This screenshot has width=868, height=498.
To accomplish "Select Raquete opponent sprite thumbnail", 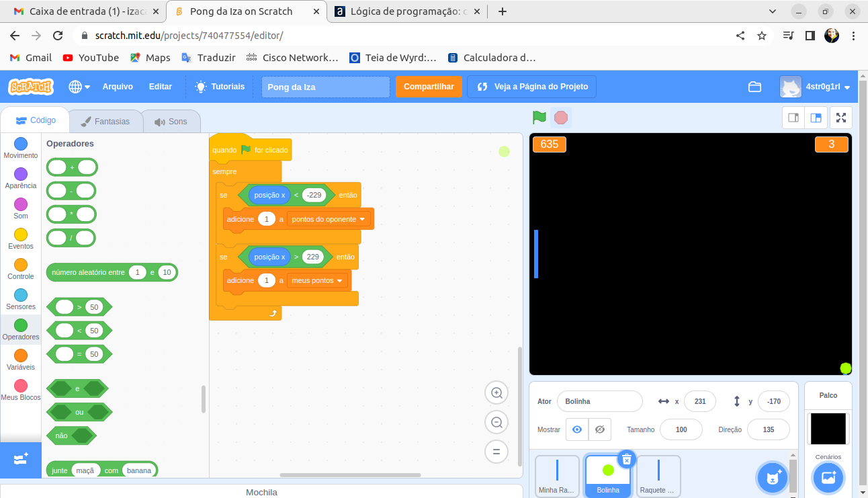I will click(658, 476).
